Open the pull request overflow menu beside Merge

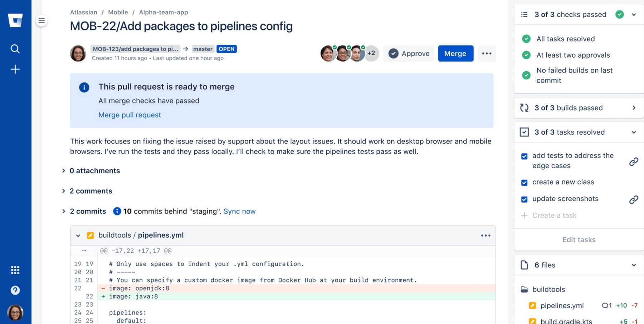coord(487,53)
